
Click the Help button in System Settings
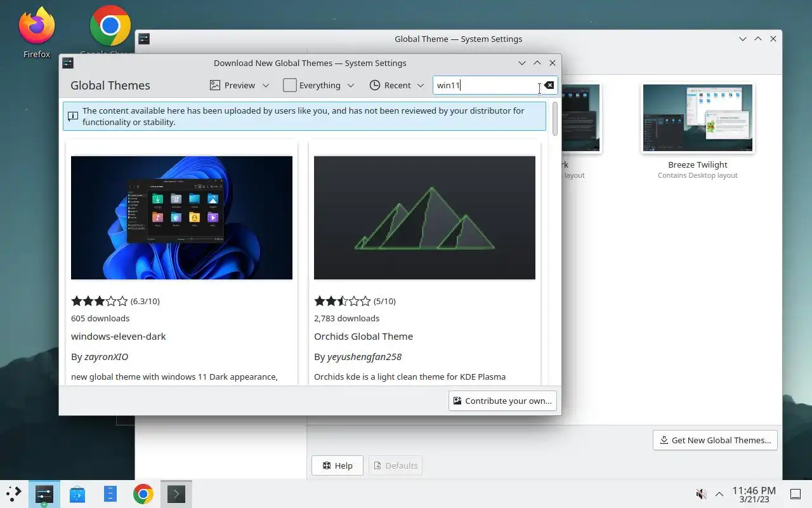337,465
